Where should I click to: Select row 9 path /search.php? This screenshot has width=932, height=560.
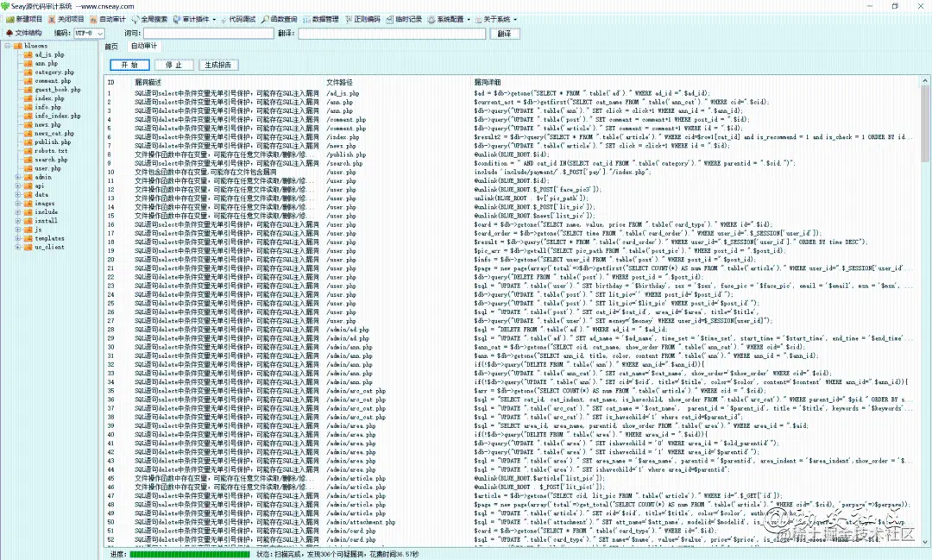pyautogui.click(x=344, y=163)
